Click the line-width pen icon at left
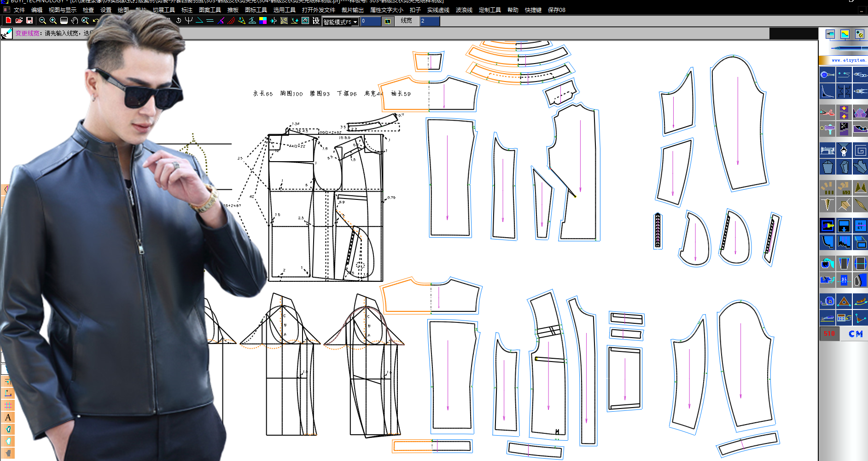868x461 pixels. pos(6,33)
